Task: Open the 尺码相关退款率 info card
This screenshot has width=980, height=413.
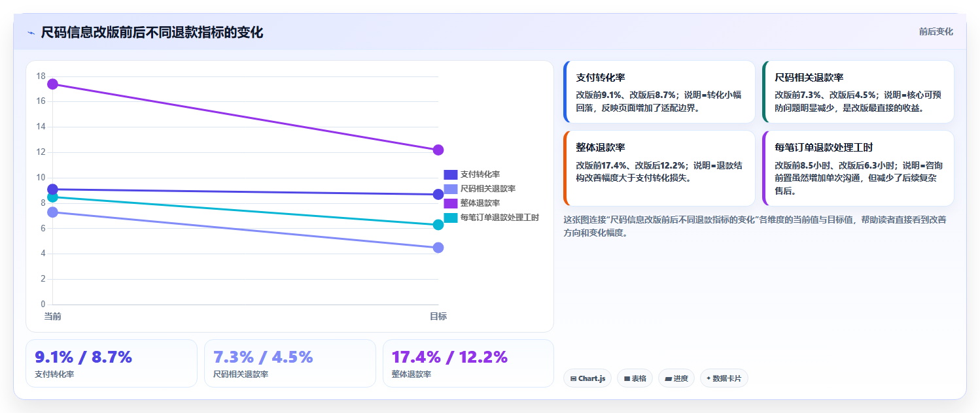Action: (x=858, y=91)
